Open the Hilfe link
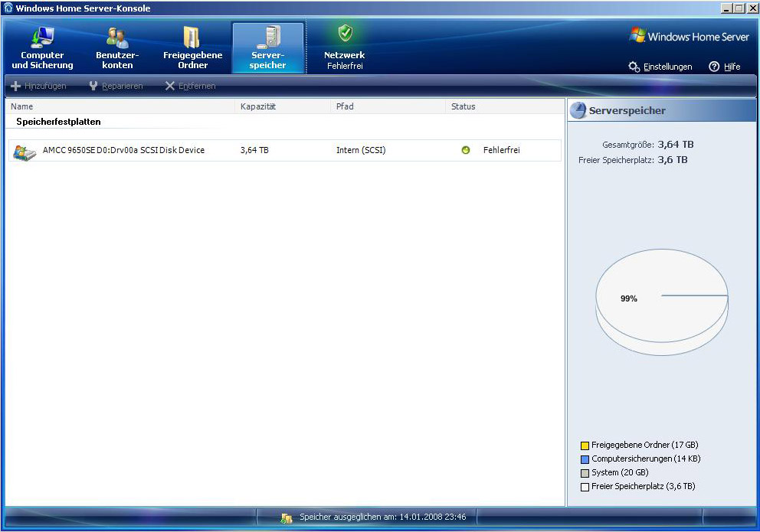This screenshot has height=532, width=760. point(732,67)
